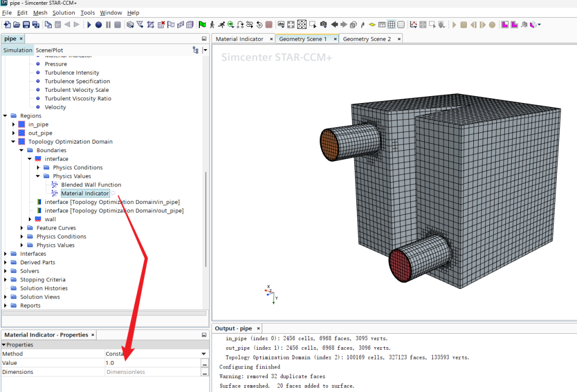This screenshot has height=392, width=577.
Task: Click the Clear Generated Meshes red-X grid icon
Action: [x=161, y=25]
